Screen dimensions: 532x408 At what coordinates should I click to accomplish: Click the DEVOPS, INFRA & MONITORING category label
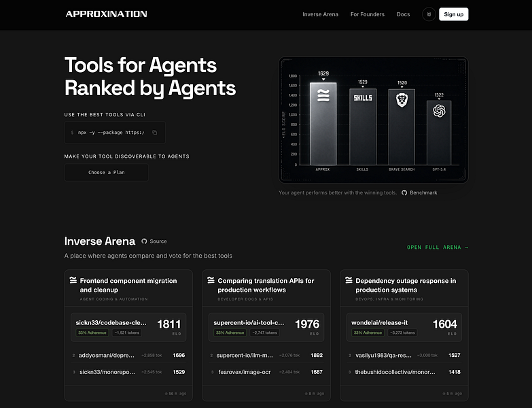tap(389, 299)
